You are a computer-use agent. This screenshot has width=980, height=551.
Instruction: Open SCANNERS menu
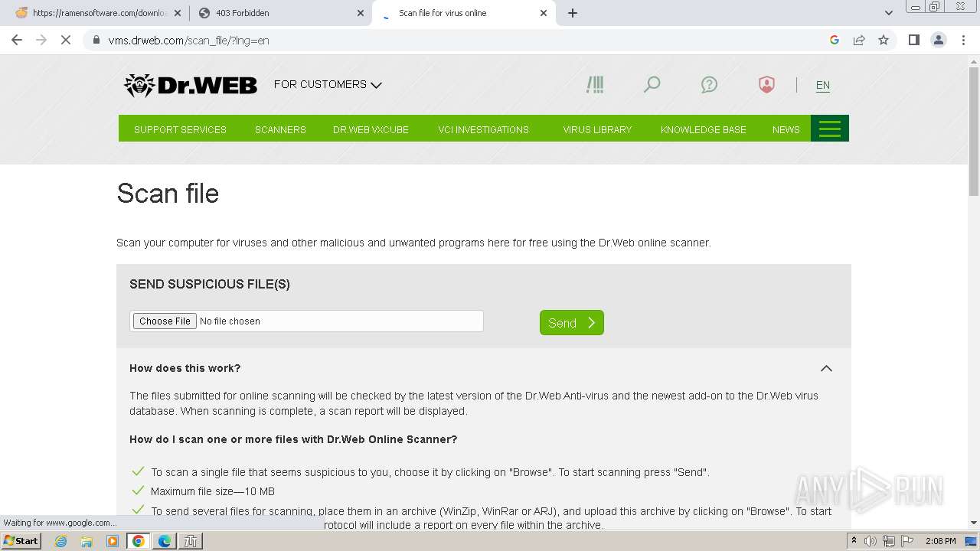[x=280, y=129]
